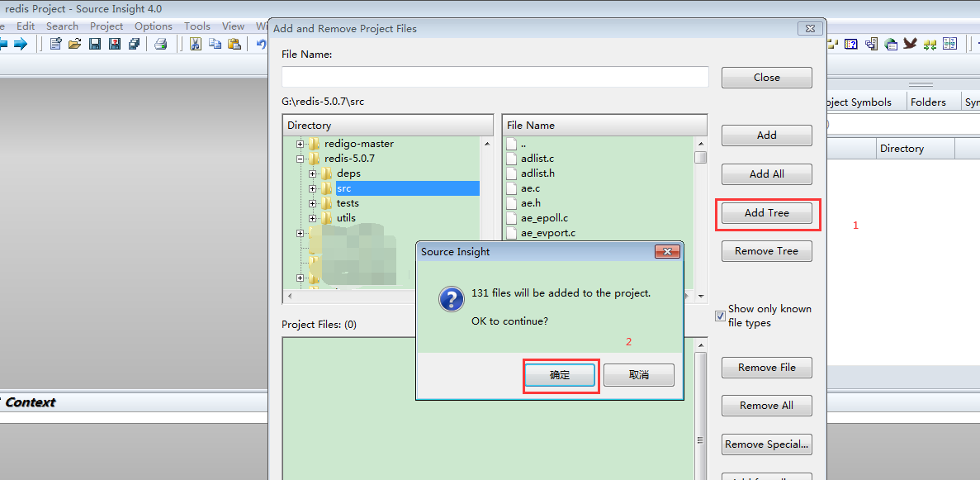Click the Save disk icon
The width and height of the screenshot is (980, 480).
pos(95,44)
